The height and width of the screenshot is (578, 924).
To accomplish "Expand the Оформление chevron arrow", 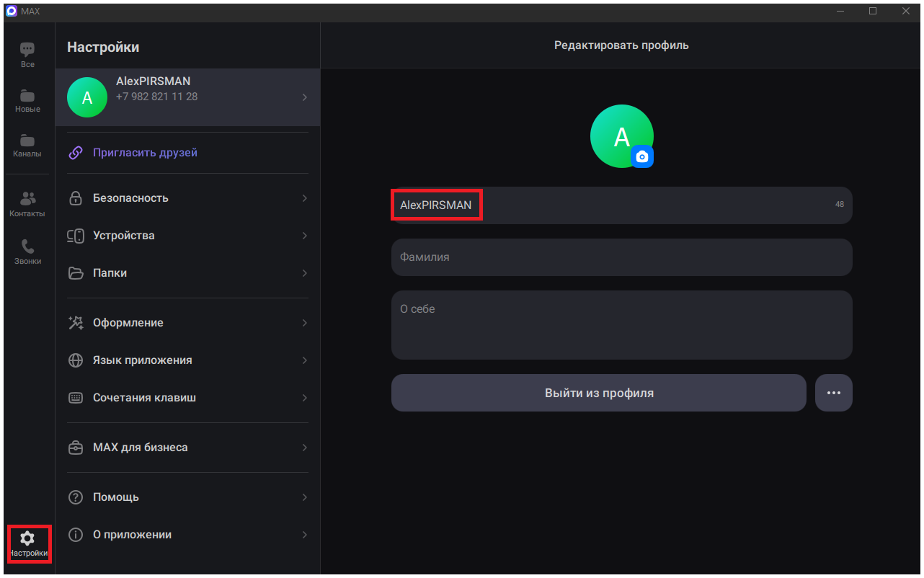I will point(304,323).
